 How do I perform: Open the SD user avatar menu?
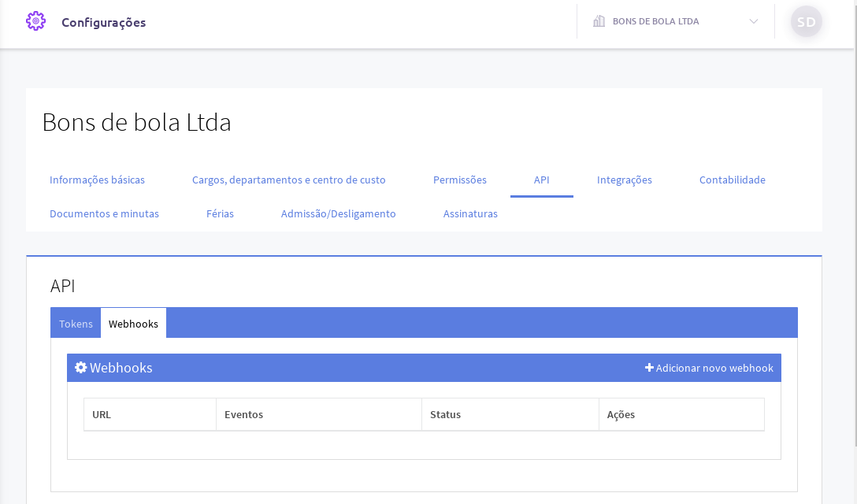pyautogui.click(x=806, y=22)
